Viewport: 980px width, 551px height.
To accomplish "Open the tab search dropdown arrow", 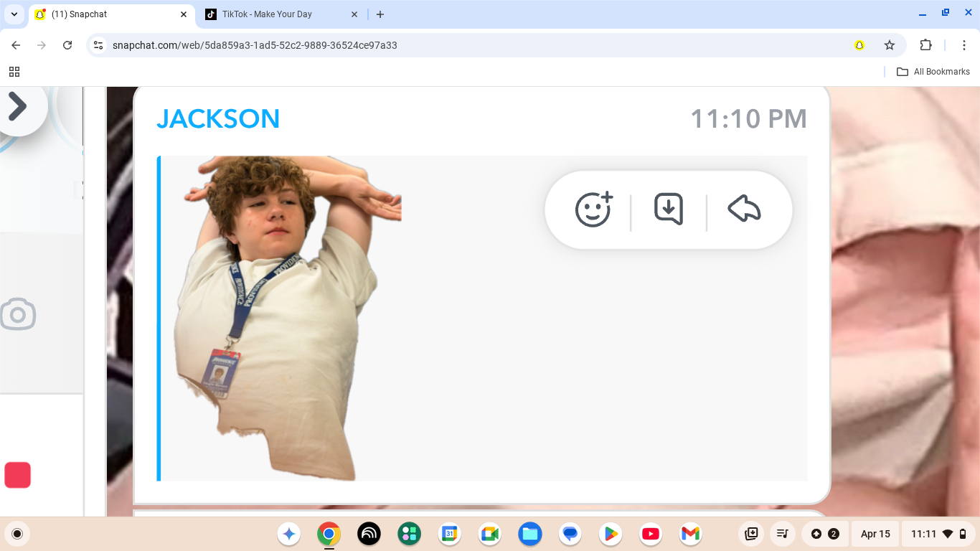I will point(14,14).
